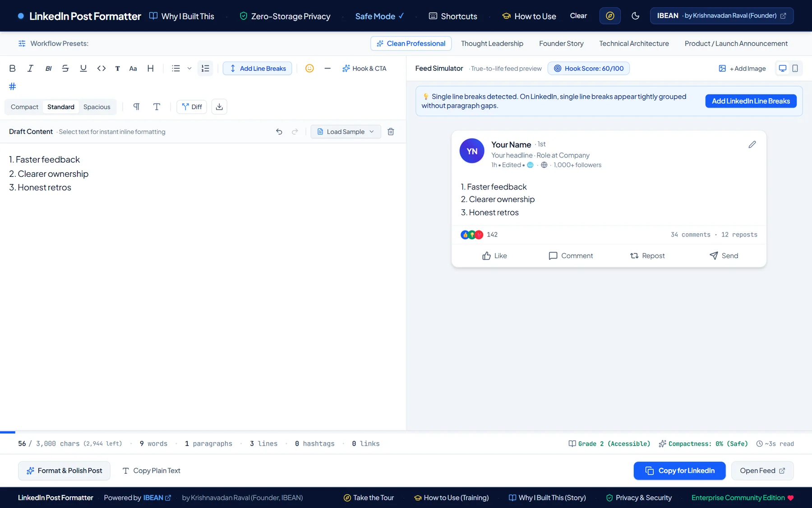Click the Diff comparison button
The image size is (812, 508).
[192, 107]
